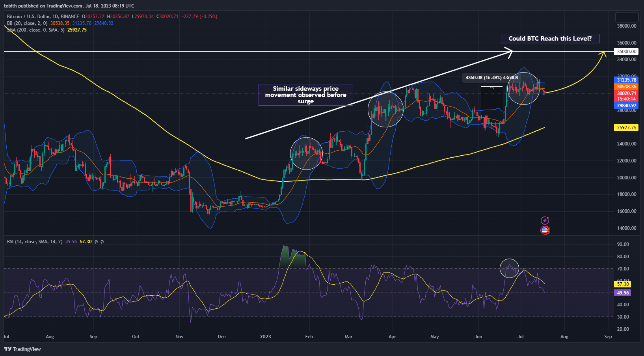Click the Oct label on time axis
644x356 pixels.
[x=136, y=337]
